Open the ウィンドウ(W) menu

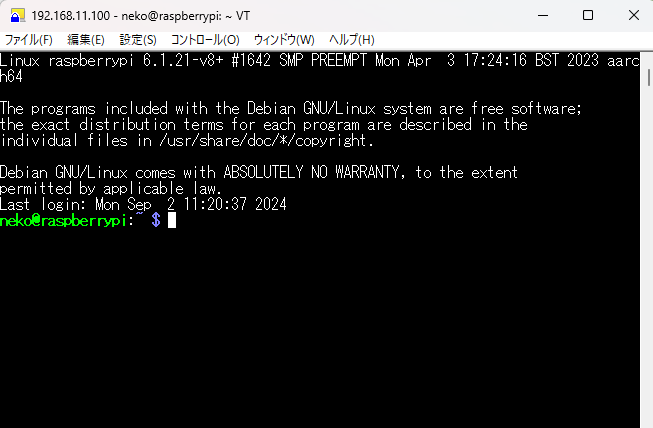click(284, 40)
